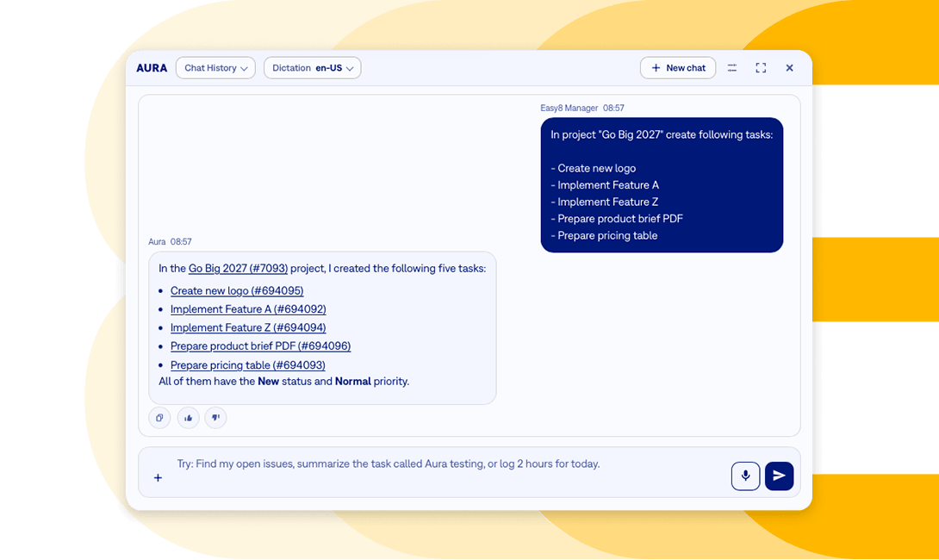
Task: Start a New chat
Action: [678, 68]
